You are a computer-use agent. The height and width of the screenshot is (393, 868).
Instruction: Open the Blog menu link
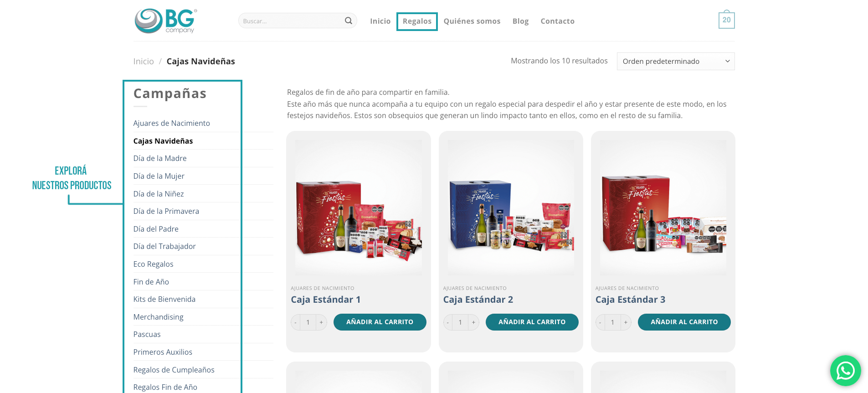pyautogui.click(x=520, y=21)
